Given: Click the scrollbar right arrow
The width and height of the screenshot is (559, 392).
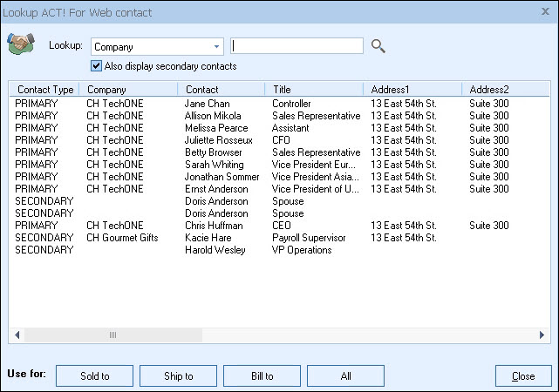Looking at the screenshot, I should click(x=542, y=335).
